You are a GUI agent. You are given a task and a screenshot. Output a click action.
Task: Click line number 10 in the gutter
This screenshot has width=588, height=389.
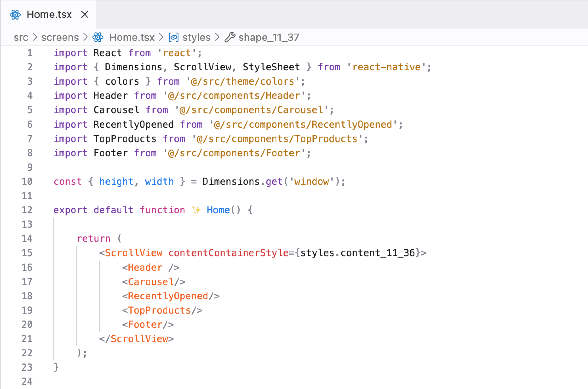27,182
